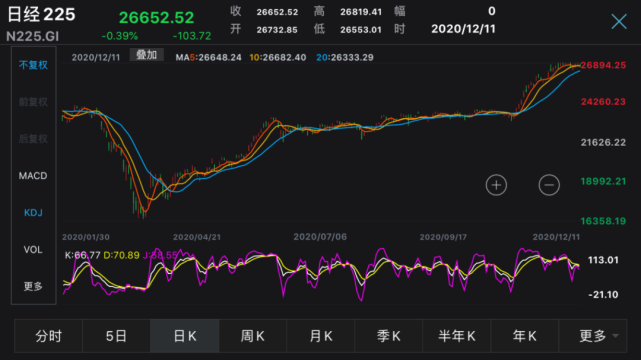This screenshot has width=641, height=360.
Task: Select the 周K weekly candlestick tab
Action: [253, 336]
